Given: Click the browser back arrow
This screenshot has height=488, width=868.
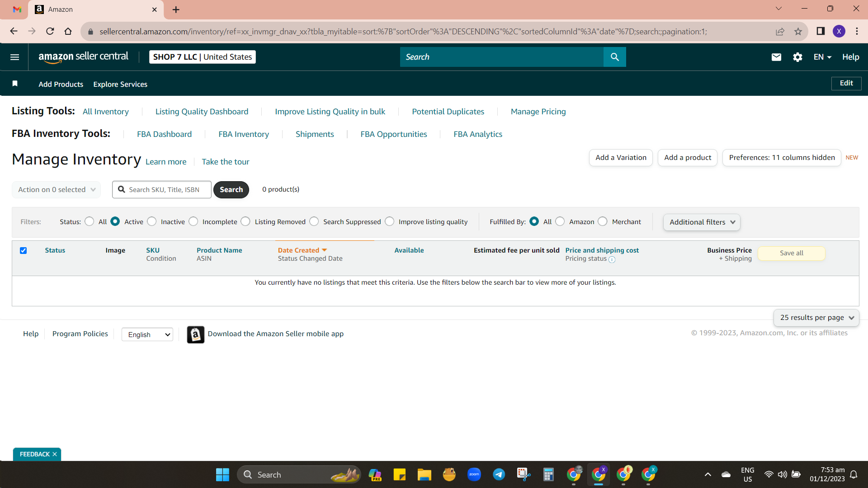Looking at the screenshot, I should [14, 31].
